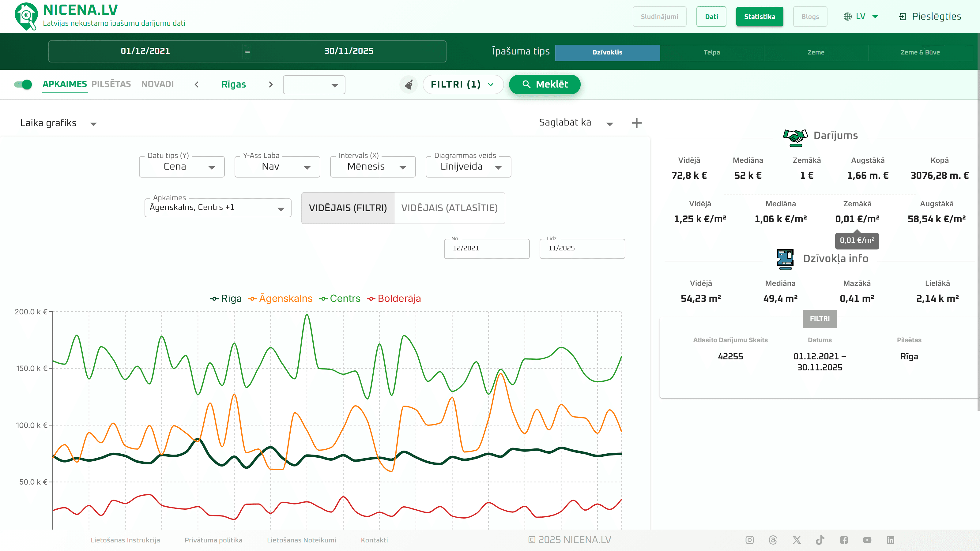Click the grey FILTRI button
Viewport: 980px width, 551px height.
820,319
